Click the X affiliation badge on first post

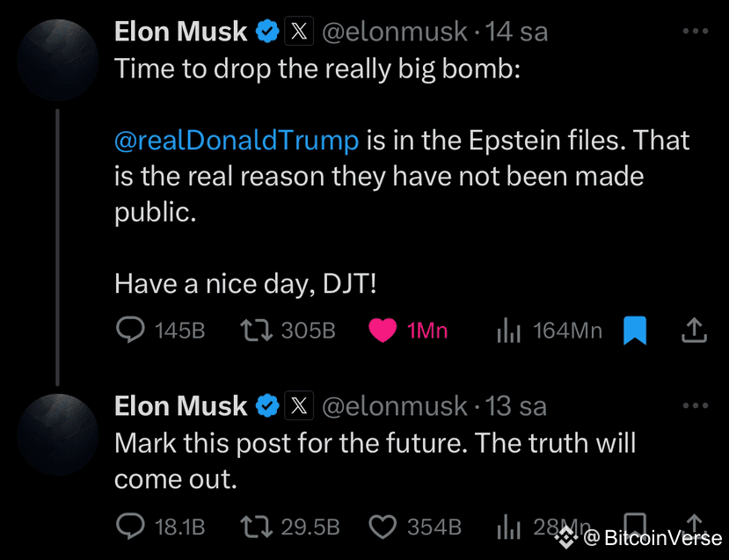pos(299,31)
